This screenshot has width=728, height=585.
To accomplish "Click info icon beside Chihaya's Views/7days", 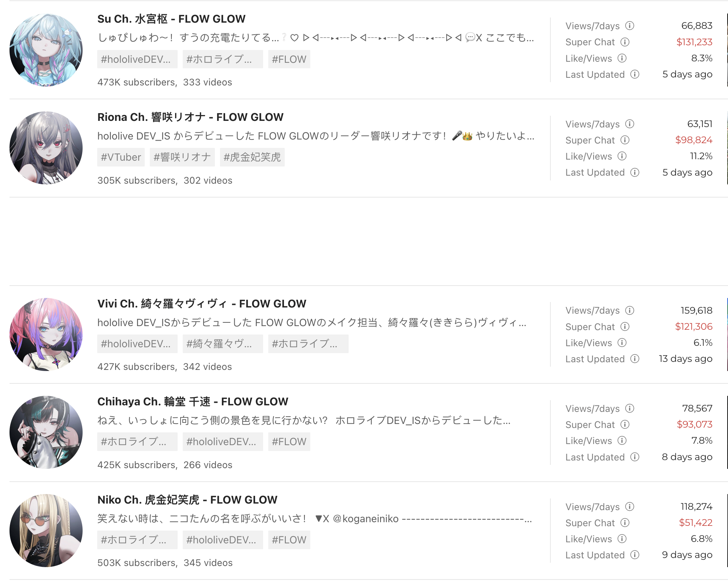I will click(629, 408).
